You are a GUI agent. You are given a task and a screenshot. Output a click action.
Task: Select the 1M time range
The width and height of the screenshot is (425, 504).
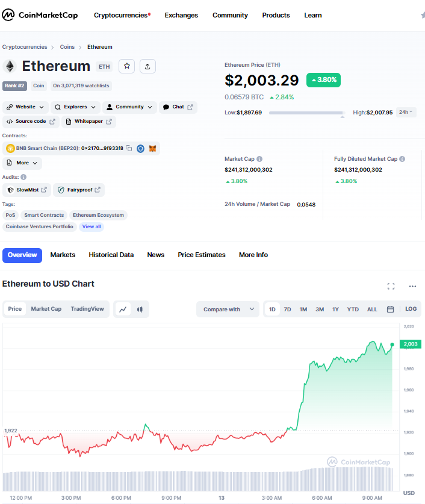[x=303, y=310]
